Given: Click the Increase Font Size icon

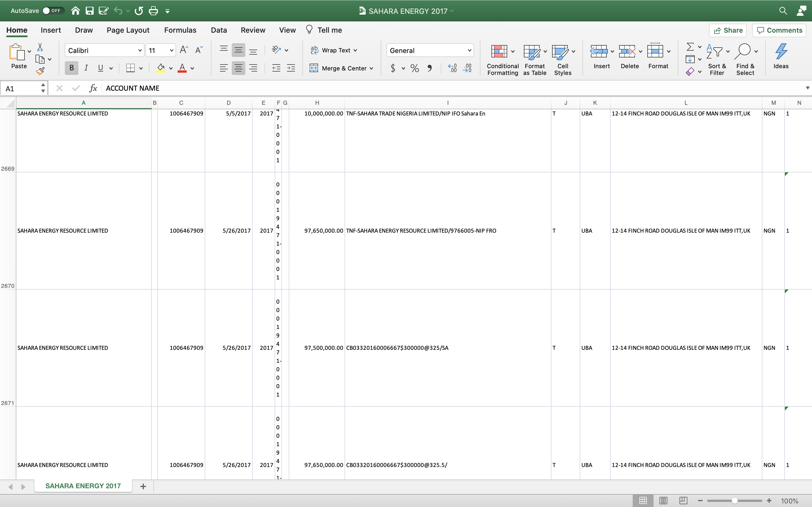Looking at the screenshot, I should [x=184, y=50].
